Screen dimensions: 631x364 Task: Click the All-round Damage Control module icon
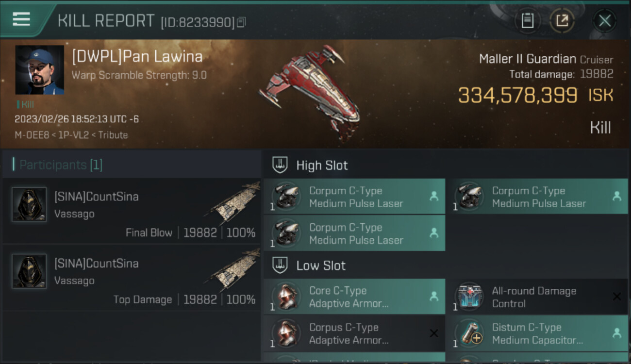(x=469, y=297)
